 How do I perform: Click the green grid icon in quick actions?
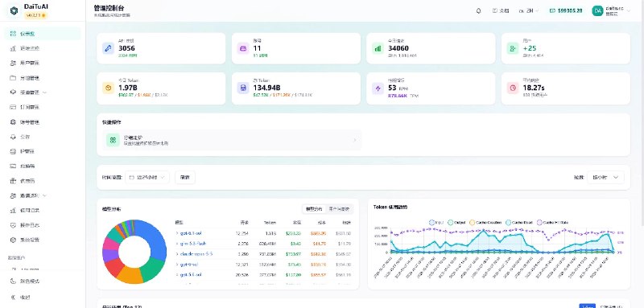(x=113, y=140)
